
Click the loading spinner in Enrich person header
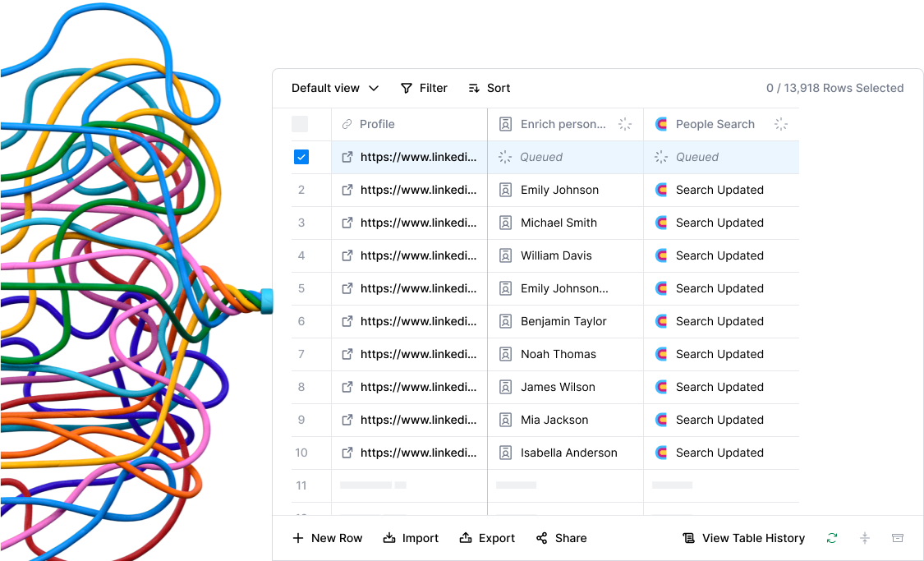(625, 124)
